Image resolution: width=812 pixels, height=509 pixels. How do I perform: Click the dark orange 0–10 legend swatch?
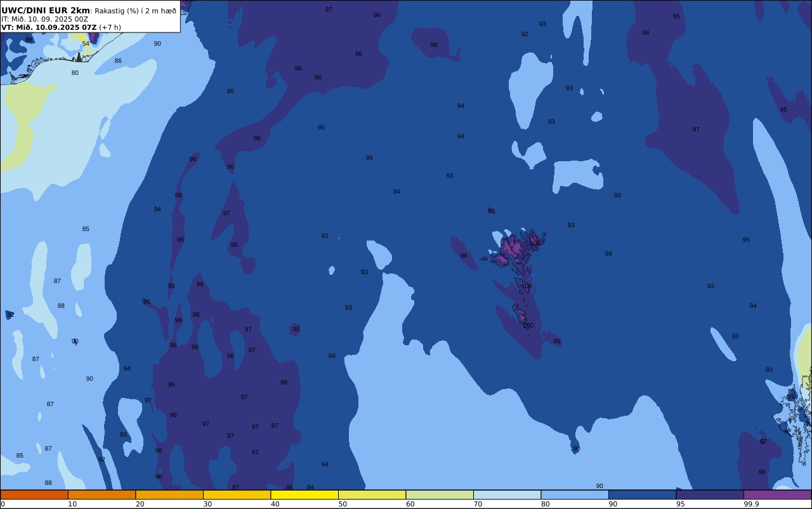tap(34, 494)
